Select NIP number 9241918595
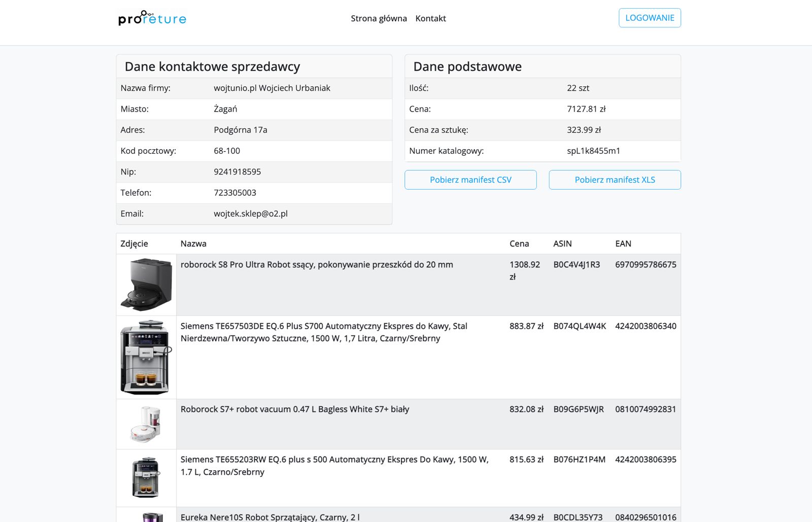 tap(237, 171)
